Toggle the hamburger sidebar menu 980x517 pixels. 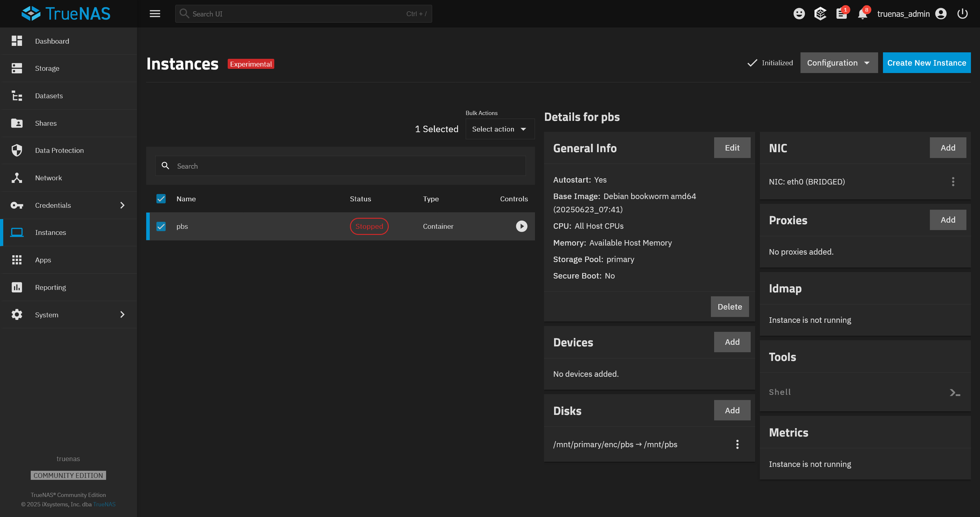pos(155,14)
